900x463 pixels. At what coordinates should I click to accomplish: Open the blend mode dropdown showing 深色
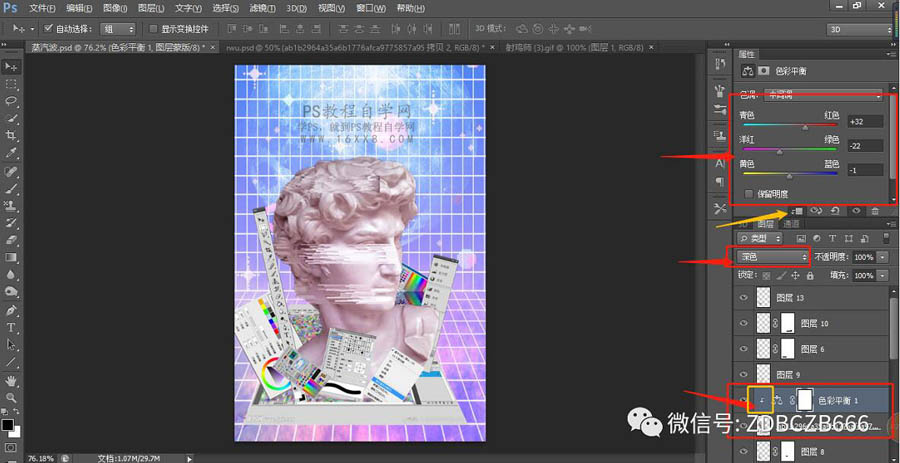770,257
